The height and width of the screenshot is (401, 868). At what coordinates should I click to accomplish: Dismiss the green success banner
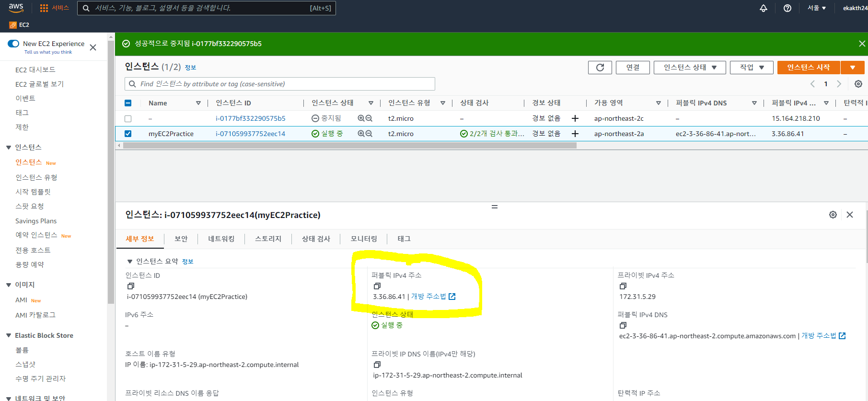click(x=862, y=44)
